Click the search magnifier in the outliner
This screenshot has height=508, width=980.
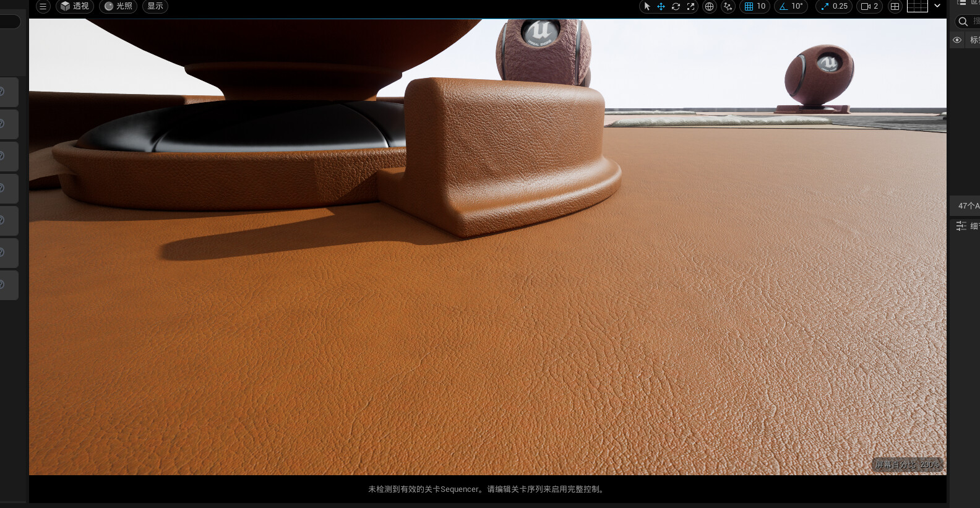pyautogui.click(x=963, y=22)
